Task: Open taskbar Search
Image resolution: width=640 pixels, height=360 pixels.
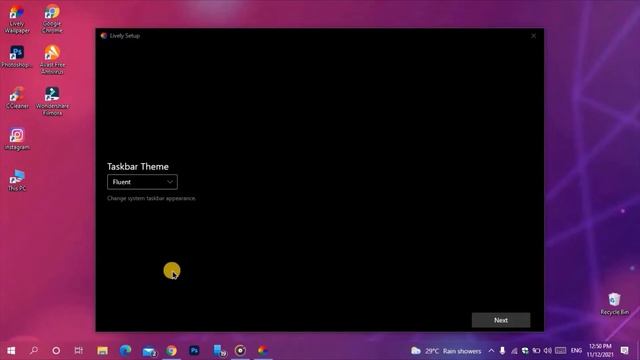Action: coord(34,351)
